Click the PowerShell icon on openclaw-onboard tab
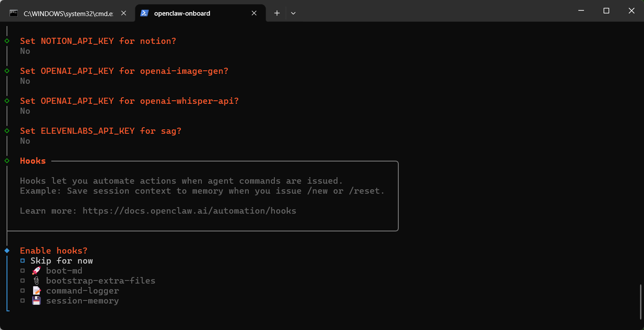The height and width of the screenshot is (330, 644). 144,13
